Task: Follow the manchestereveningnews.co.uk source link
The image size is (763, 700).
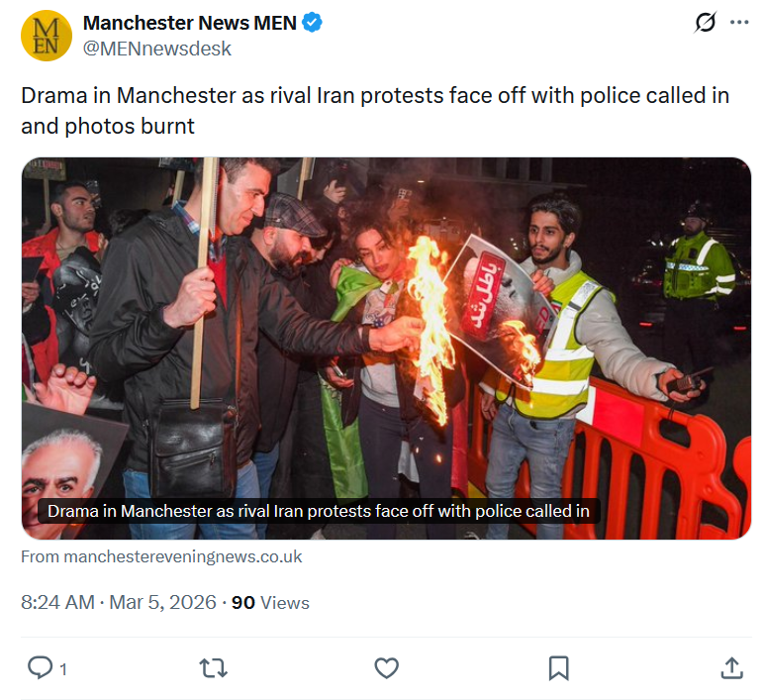Action: [x=161, y=556]
